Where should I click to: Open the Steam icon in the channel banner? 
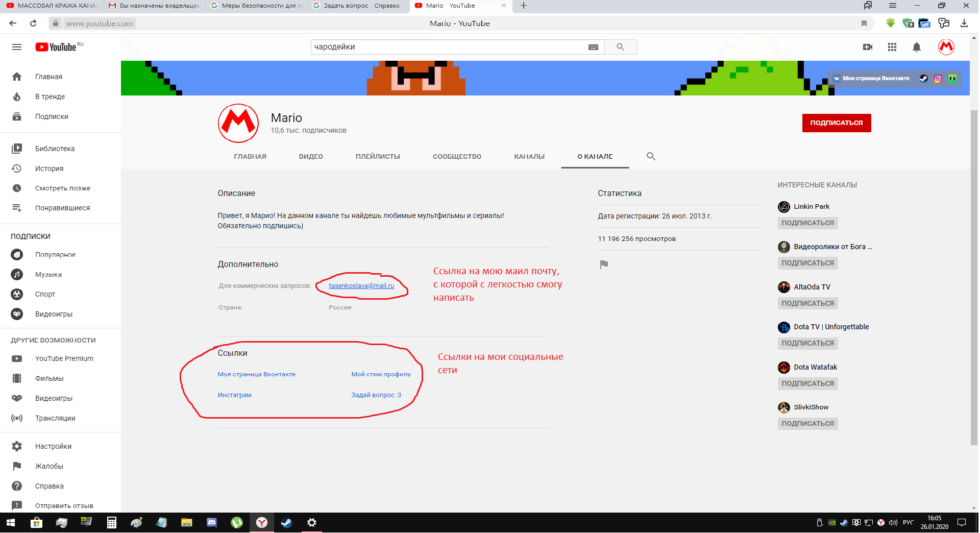tap(923, 79)
